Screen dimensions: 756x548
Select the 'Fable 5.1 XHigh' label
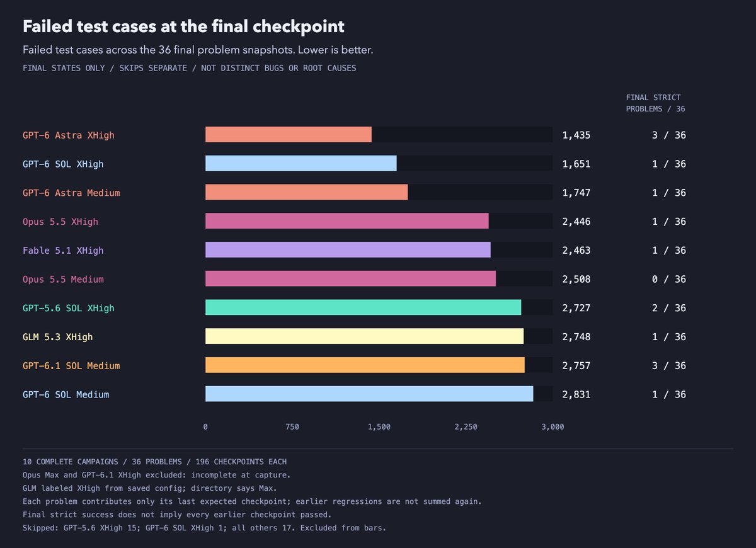[x=63, y=251]
